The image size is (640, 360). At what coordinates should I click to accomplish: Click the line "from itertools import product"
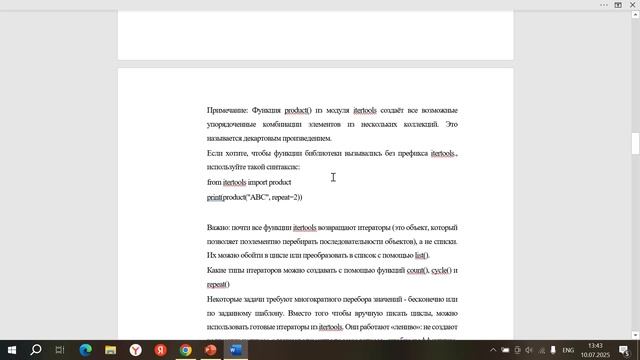tap(249, 182)
